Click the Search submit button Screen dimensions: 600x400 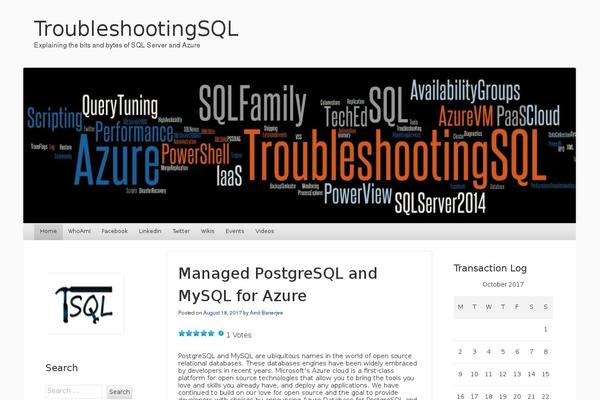point(119,392)
